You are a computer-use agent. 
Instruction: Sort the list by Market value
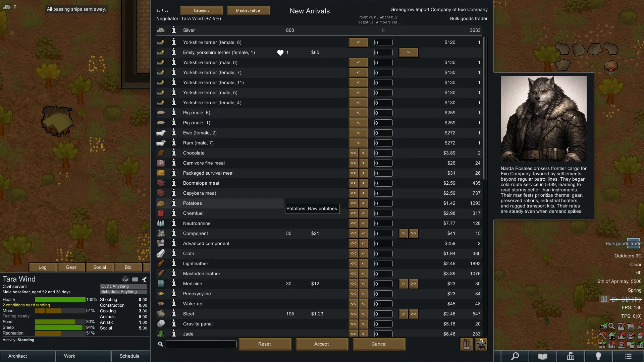point(248,10)
